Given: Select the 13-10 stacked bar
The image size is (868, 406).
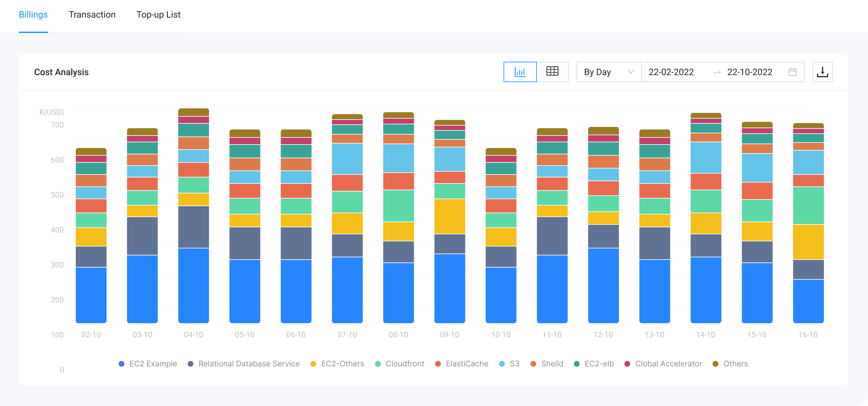Looking at the screenshot, I should (654, 226).
